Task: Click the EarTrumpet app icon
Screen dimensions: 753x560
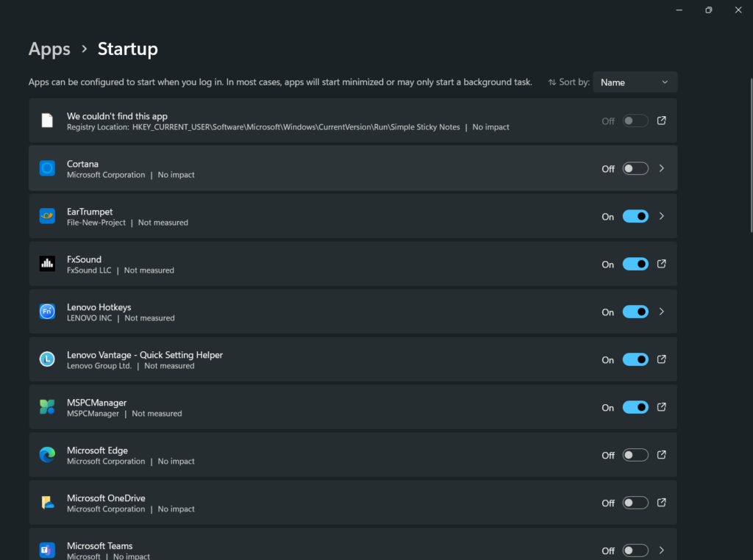Action: [x=47, y=216]
